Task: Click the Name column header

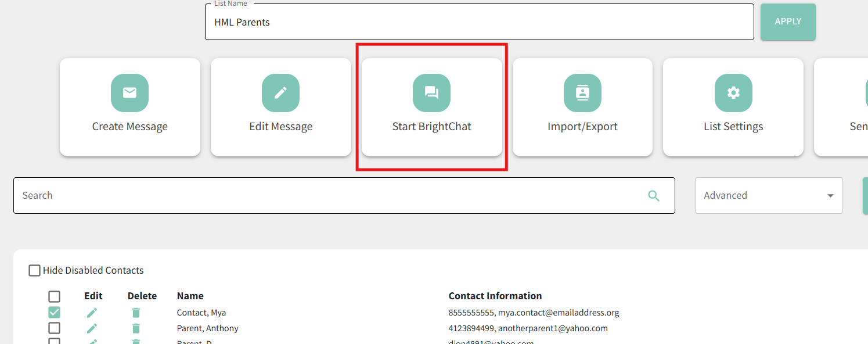Action: point(190,296)
